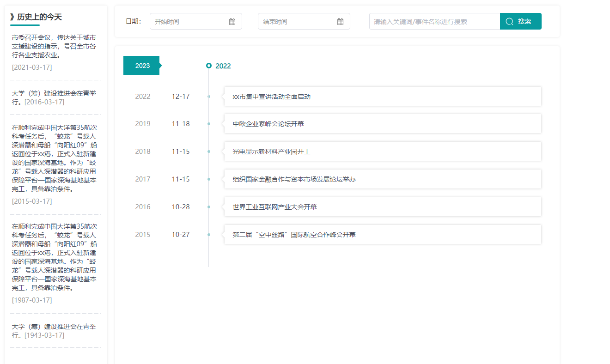Image resolution: width=610 pixels, height=364 pixels.
Task: Open 大学建设推进会 entry dated 2016-03-17
Action: point(54,97)
